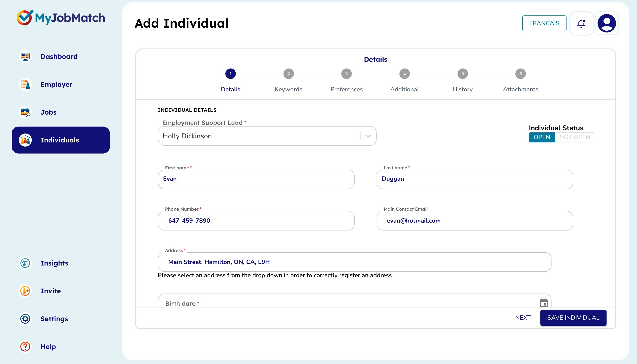The height and width of the screenshot is (364, 637).
Task: Click the Invite person-plus icon
Action: click(25, 291)
